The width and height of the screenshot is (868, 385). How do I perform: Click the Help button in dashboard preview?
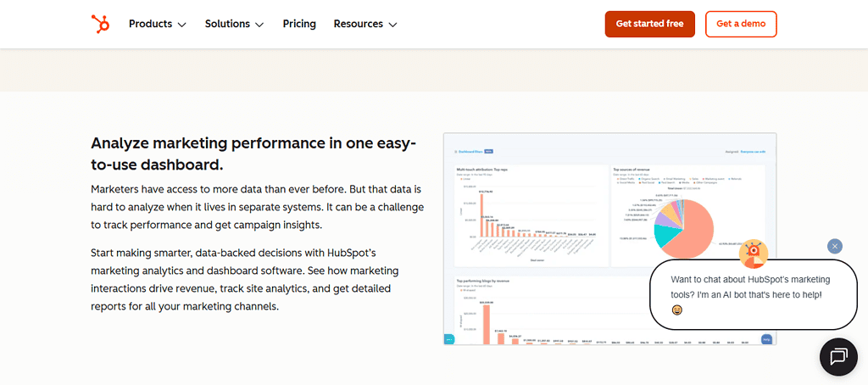(766, 339)
